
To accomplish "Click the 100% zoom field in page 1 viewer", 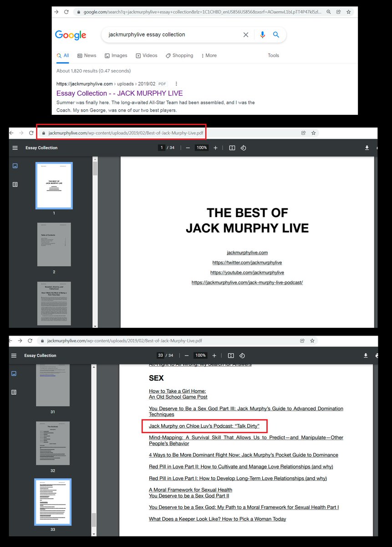I will [202, 148].
